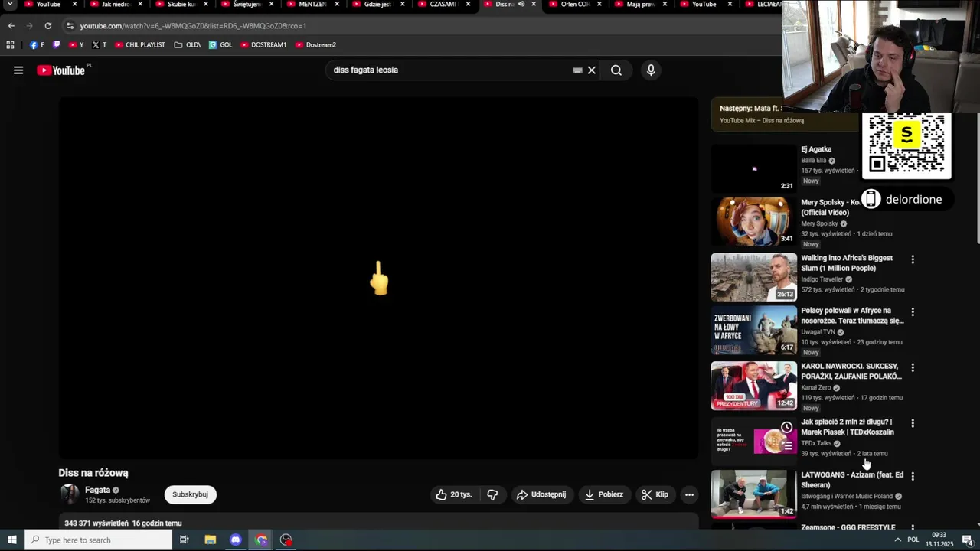This screenshot has width=980, height=551.
Task: Open the Mery Spolsky video thumbnail
Action: (753, 221)
